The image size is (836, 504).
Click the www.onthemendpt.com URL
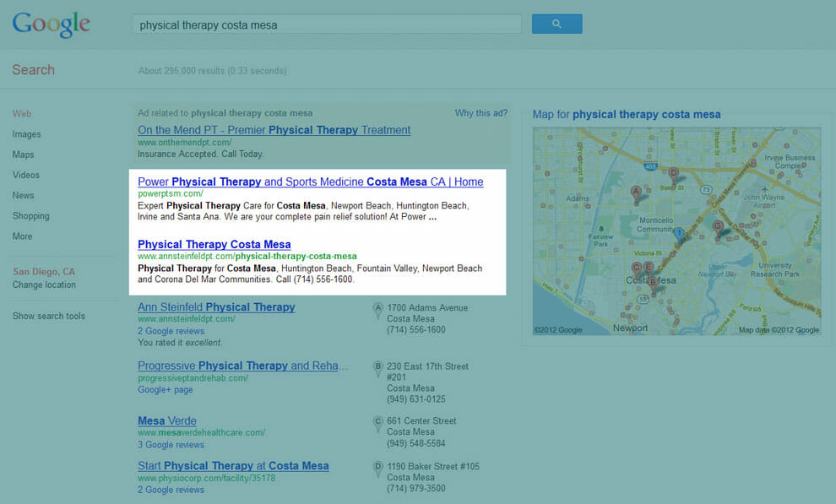tap(184, 142)
